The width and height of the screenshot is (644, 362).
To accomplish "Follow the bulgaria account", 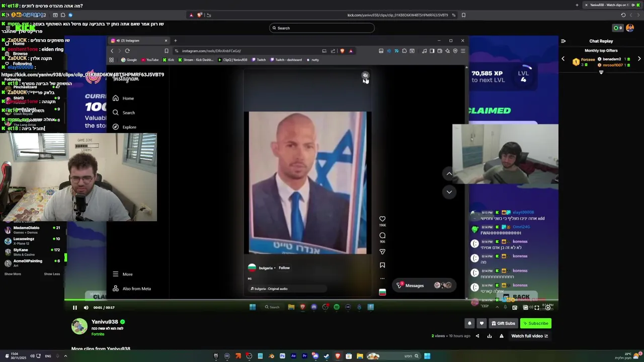I will [284, 268].
